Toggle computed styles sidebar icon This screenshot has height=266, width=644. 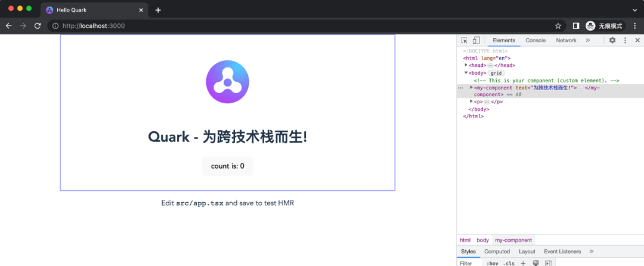(549, 263)
